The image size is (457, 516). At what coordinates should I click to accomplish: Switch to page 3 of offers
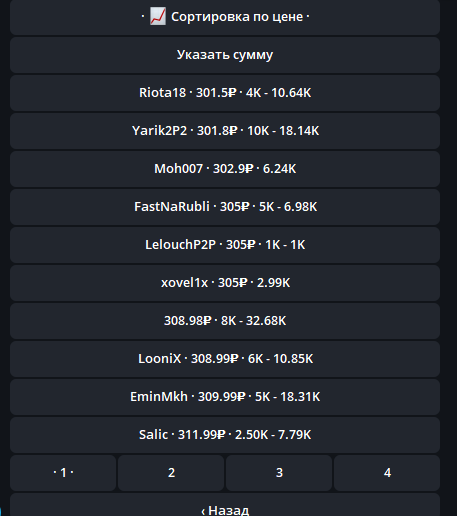click(x=279, y=473)
